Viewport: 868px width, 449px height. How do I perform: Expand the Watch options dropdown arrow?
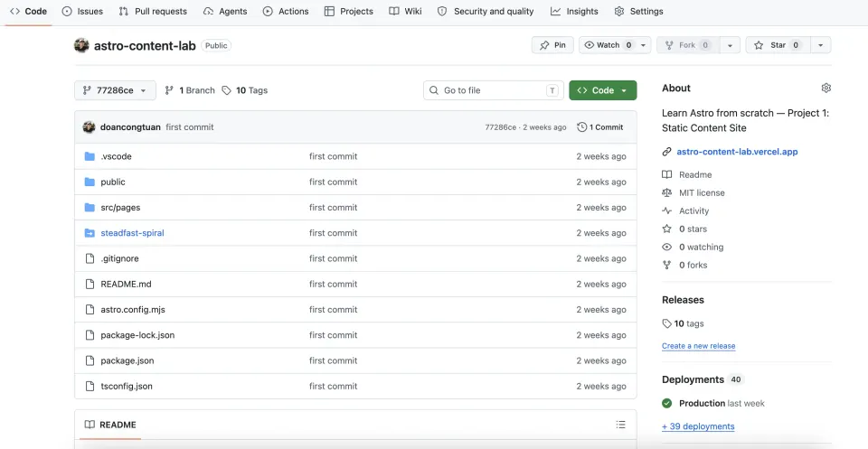pyautogui.click(x=643, y=45)
